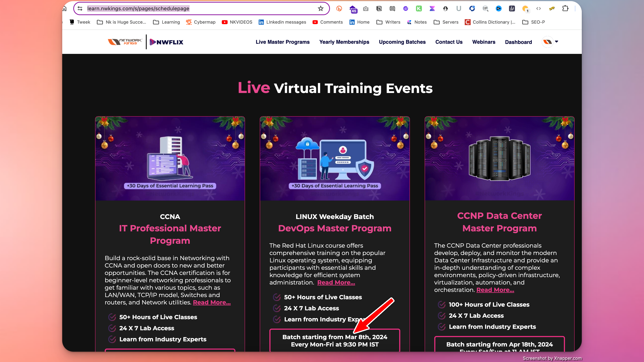Viewport: 644px width, 362px height.
Task: Click Read More for CCNA IT Professional Program
Action: point(212,302)
